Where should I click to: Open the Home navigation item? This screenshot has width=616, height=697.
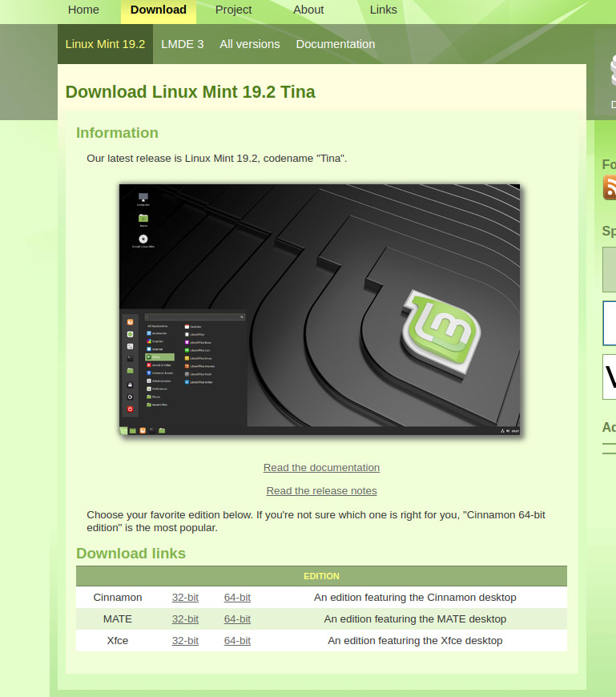83,10
